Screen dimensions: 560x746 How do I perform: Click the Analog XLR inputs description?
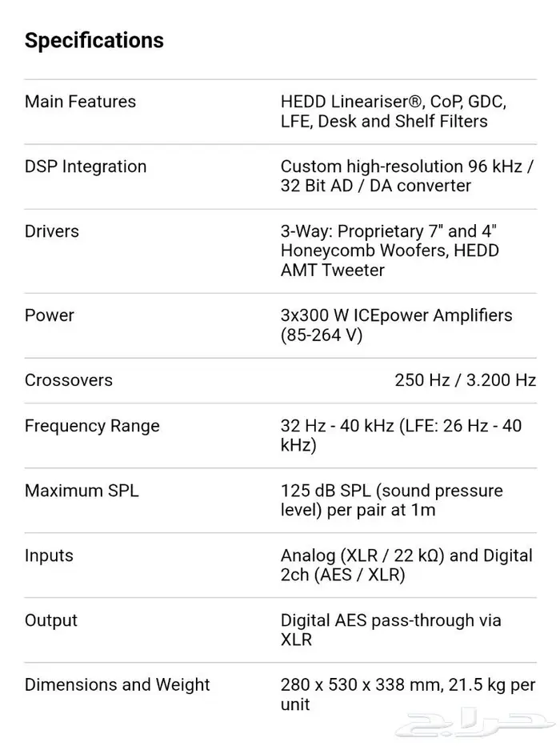tap(407, 565)
